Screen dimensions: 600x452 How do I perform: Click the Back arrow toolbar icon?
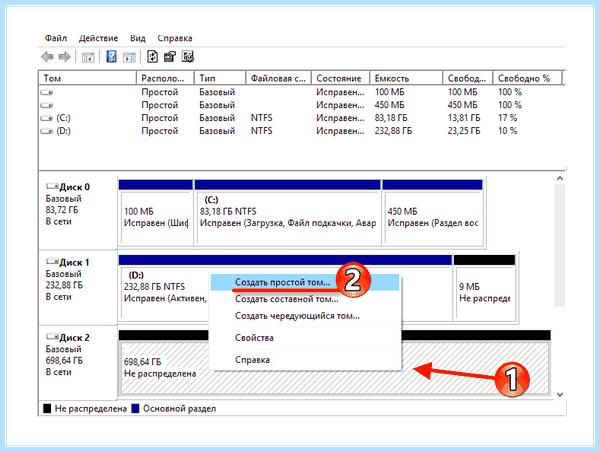tap(47, 57)
